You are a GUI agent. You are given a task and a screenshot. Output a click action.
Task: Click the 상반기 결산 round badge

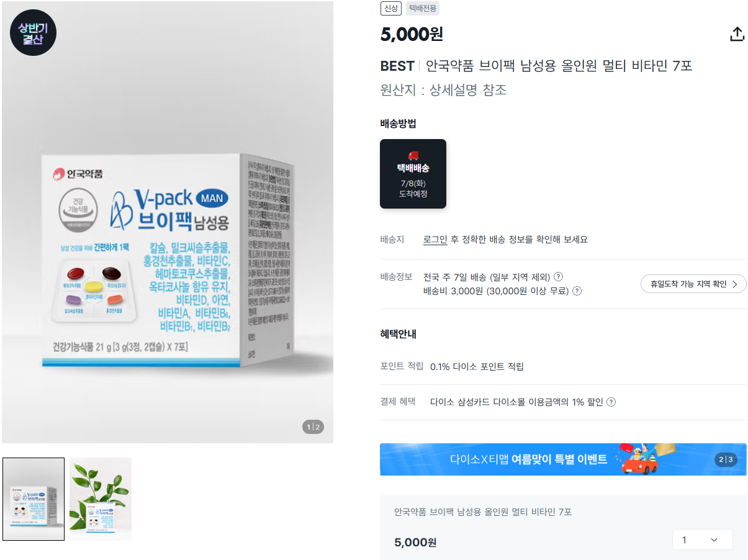point(34,33)
